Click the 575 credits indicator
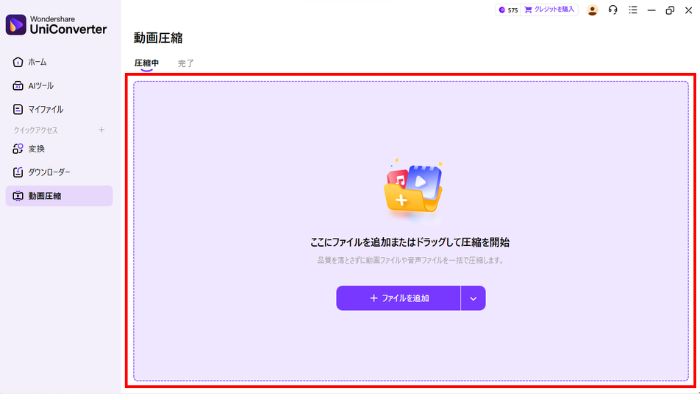The height and width of the screenshot is (400, 700). click(508, 10)
